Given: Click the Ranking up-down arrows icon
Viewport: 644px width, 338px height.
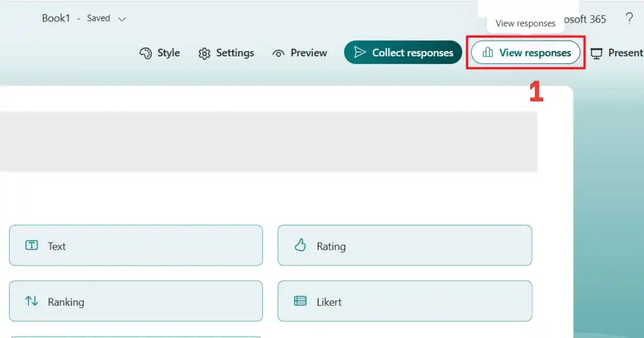Looking at the screenshot, I should (x=32, y=301).
